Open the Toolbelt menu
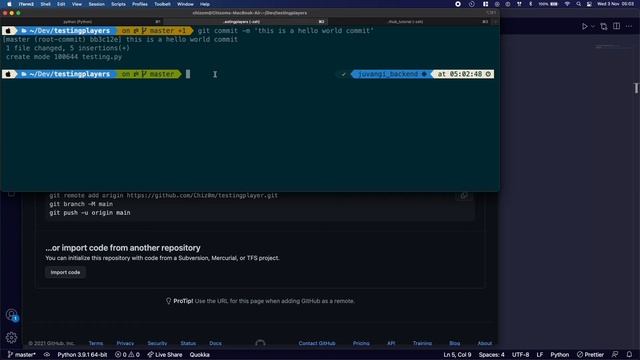Viewport: 640px width, 360px height. pyautogui.click(x=162, y=4)
